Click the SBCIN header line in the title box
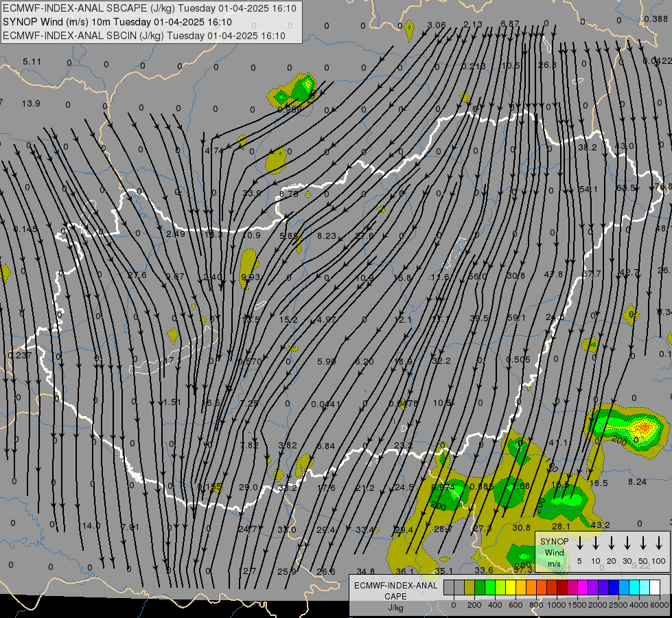672x618 pixels. [x=144, y=36]
